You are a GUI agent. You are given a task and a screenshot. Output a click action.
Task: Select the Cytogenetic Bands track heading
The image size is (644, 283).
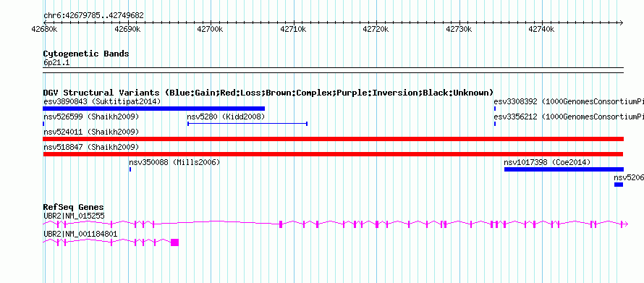[x=86, y=54]
